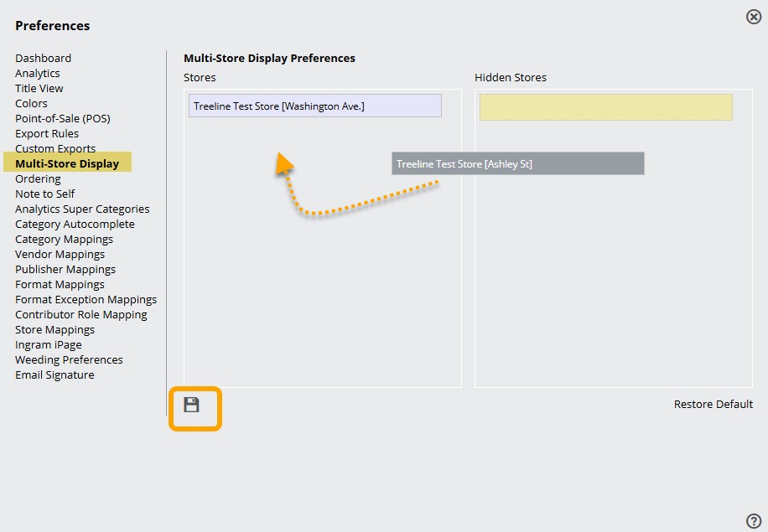Open the help question mark icon

[754, 520]
